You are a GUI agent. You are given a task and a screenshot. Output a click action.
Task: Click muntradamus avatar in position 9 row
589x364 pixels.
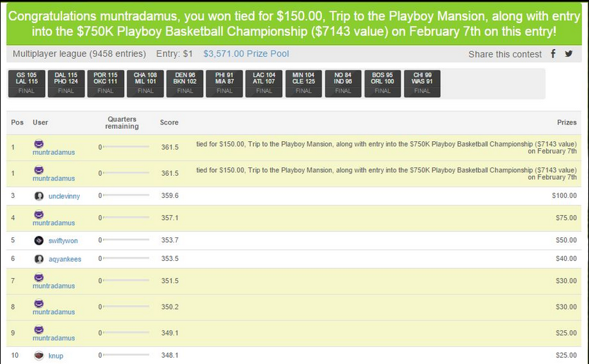(x=39, y=329)
